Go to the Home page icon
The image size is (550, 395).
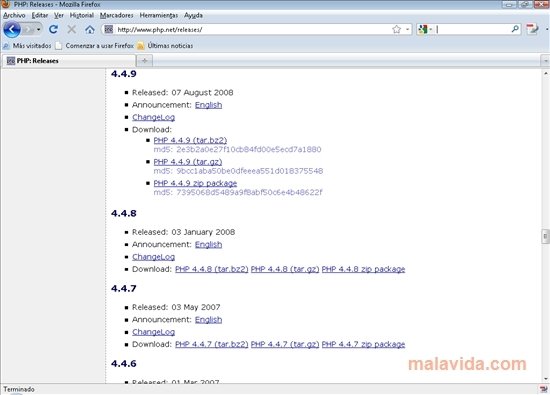coord(90,29)
